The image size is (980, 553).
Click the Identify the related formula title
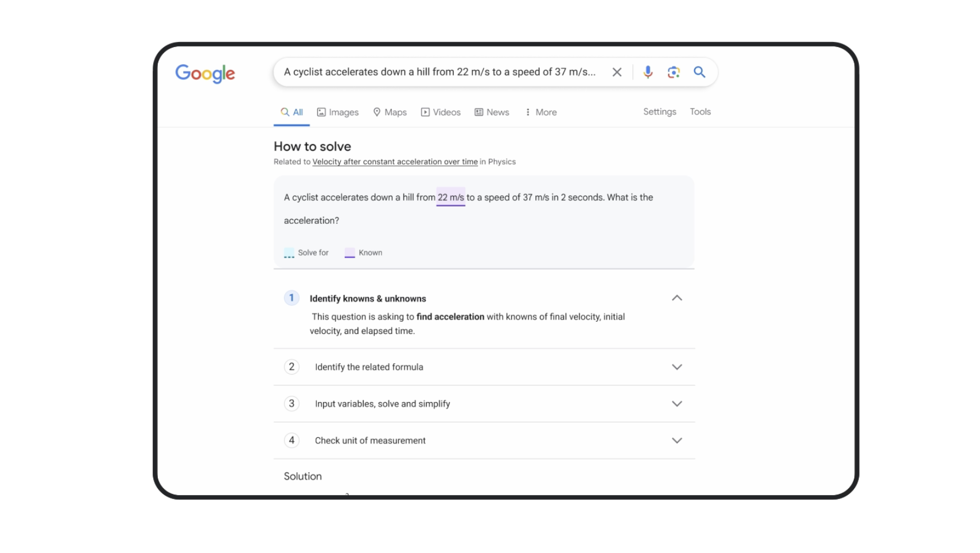pyautogui.click(x=369, y=367)
